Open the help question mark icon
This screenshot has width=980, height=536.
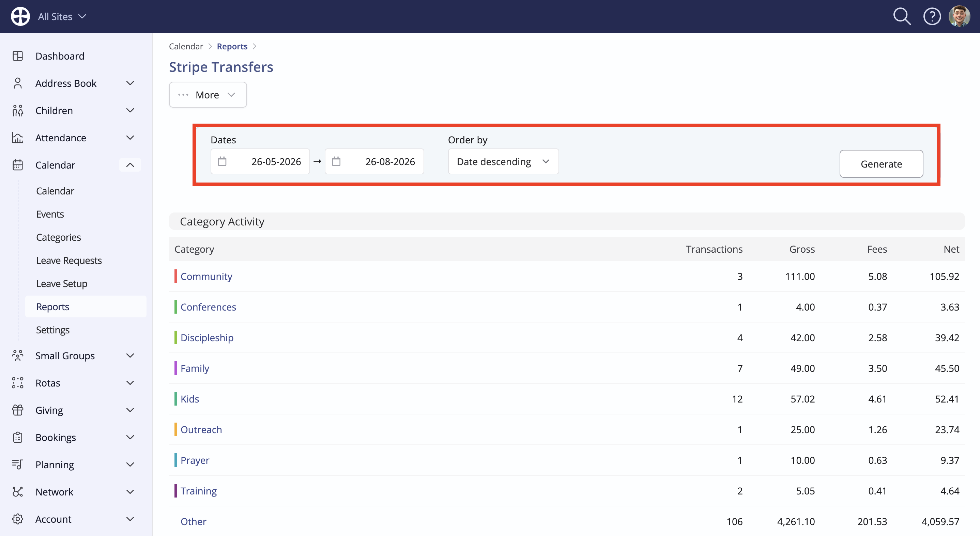tap(932, 17)
